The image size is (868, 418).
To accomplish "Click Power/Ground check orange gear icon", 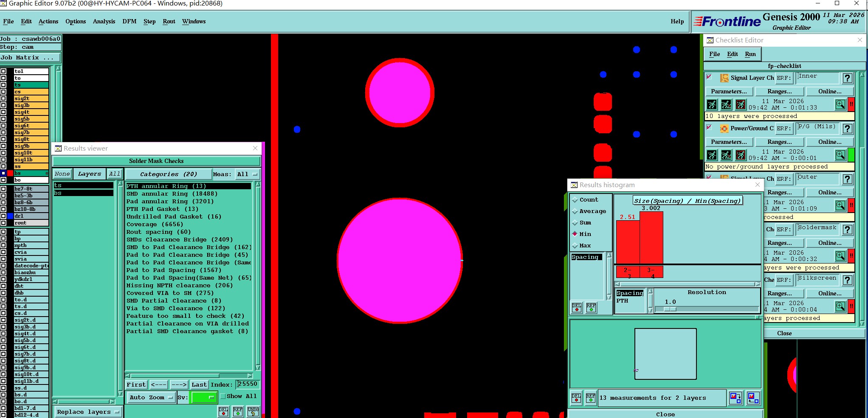I will (724, 129).
